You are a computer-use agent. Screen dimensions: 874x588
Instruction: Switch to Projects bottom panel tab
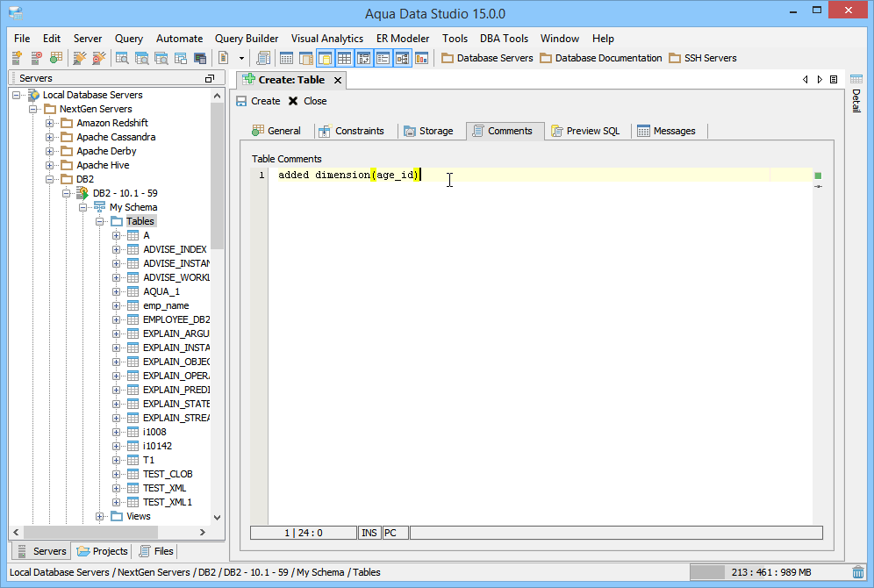(x=102, y=551)
